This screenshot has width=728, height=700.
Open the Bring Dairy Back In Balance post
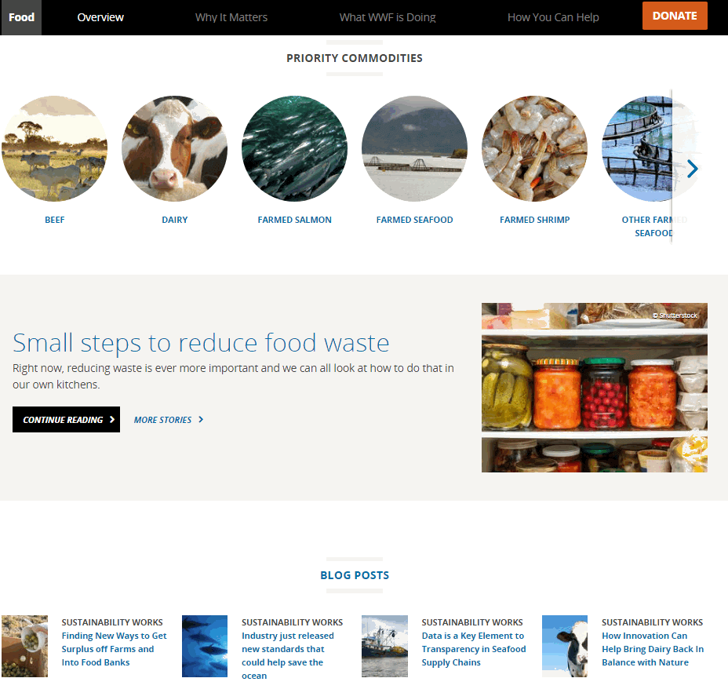(653, 649)
